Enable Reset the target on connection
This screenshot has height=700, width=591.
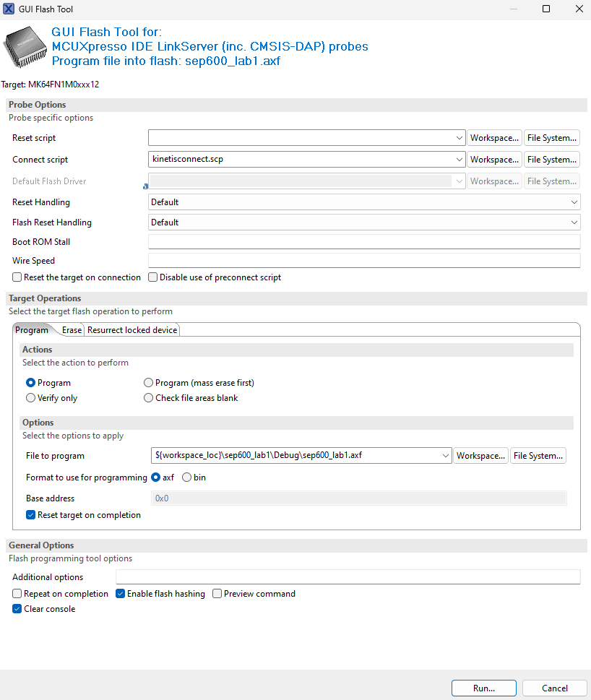16,277
